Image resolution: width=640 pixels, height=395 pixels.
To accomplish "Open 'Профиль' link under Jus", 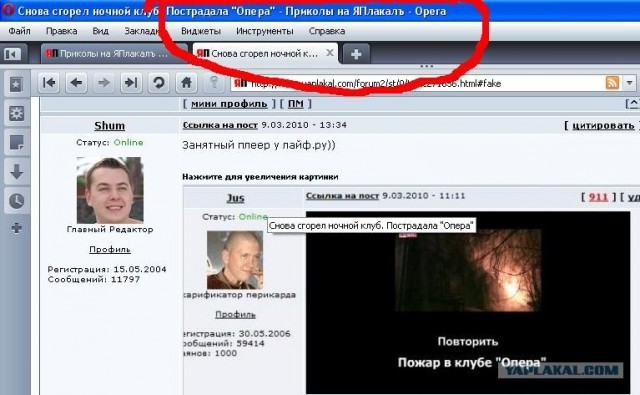I will pos(235,314).
